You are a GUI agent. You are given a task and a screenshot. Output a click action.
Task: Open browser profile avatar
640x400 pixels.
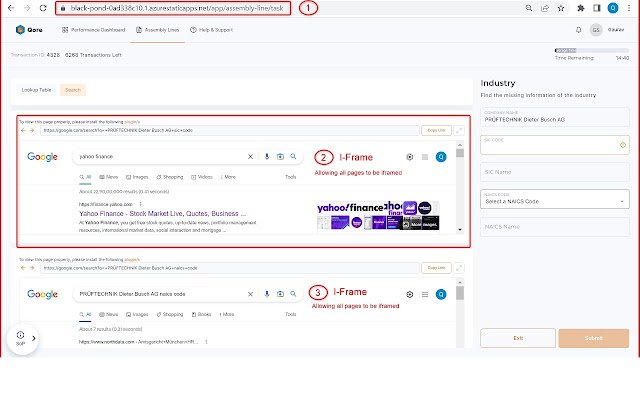613,8
